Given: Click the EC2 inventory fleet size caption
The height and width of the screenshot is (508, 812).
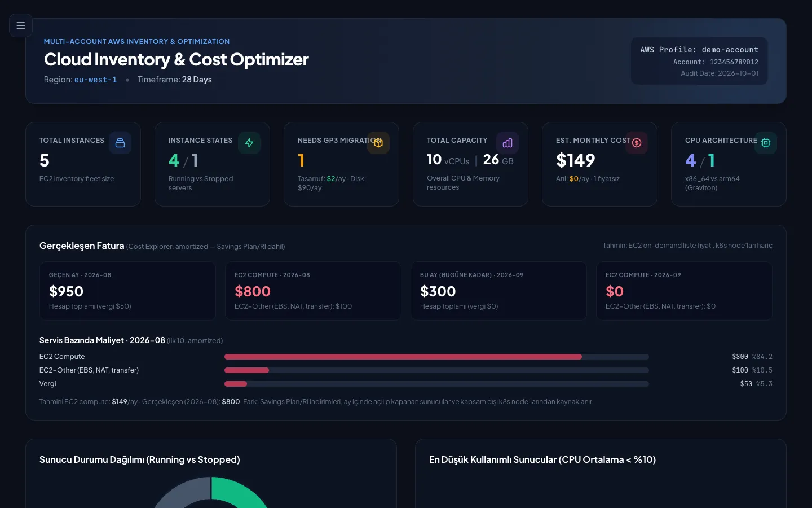Looking at the screenshot, I should point(77,179).
